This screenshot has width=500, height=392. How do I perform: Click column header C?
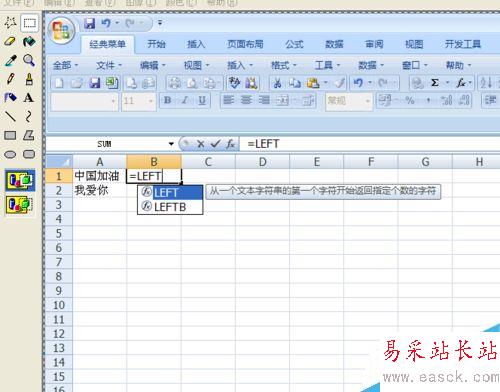[208, 162]
